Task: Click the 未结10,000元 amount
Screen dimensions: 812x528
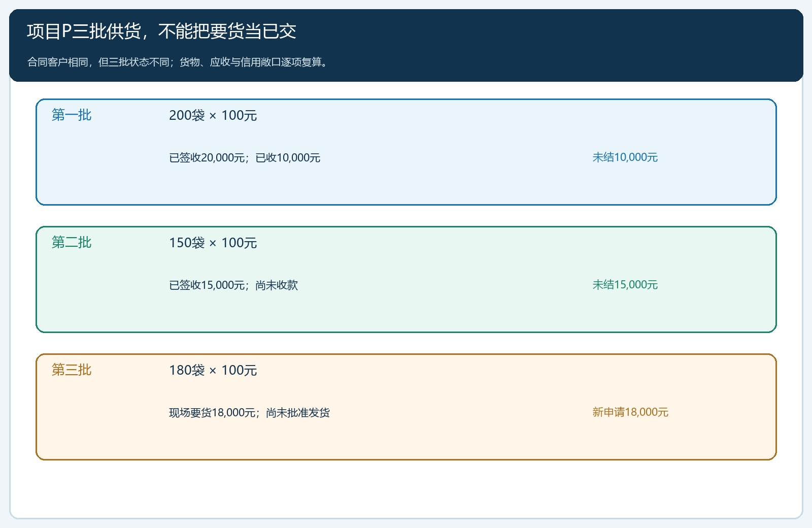Action: (625, 157)
